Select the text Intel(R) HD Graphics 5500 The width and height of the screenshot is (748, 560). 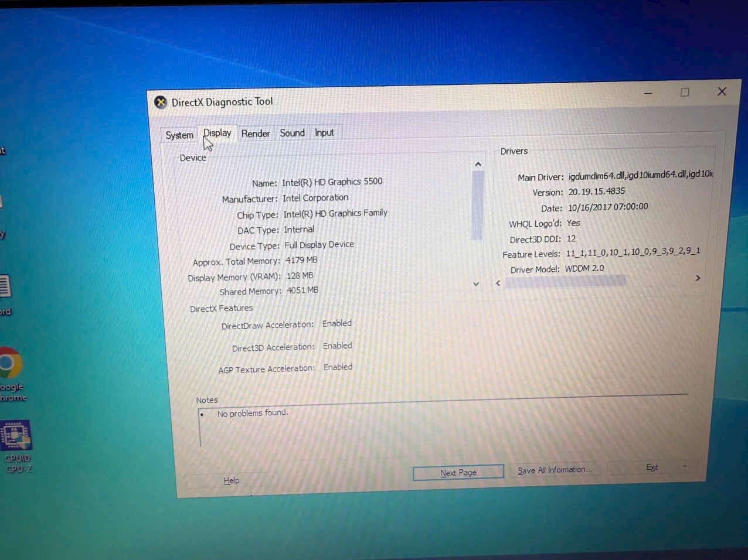332,182
